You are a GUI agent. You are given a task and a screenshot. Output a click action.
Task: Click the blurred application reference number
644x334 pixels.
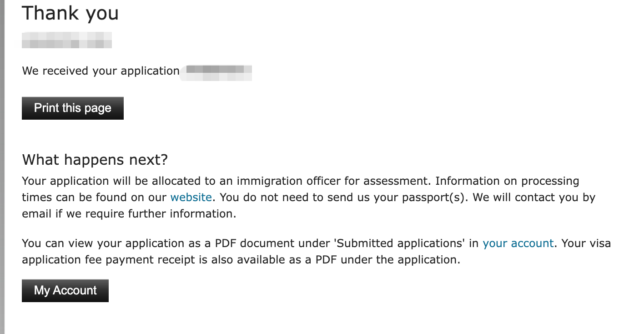click(x=216, y=73)
